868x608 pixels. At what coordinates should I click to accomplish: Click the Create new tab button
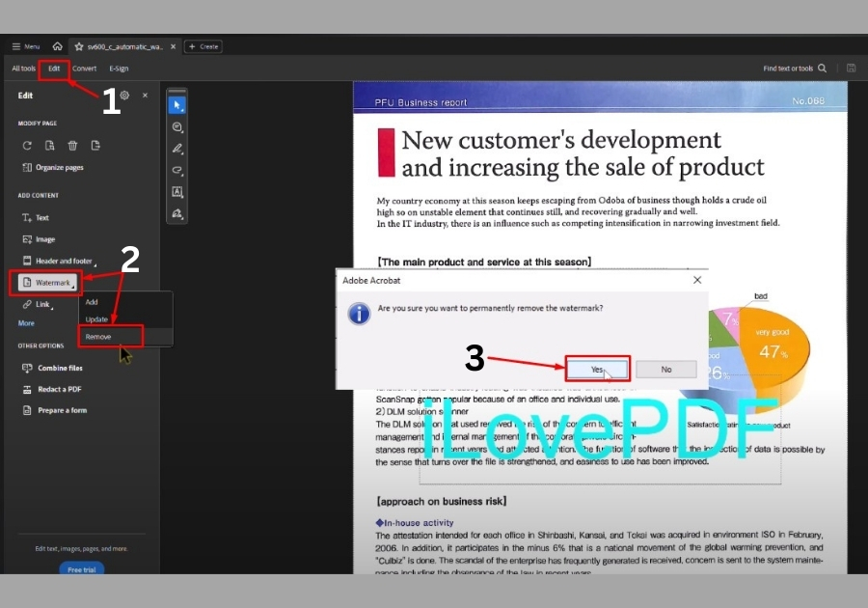203,46
